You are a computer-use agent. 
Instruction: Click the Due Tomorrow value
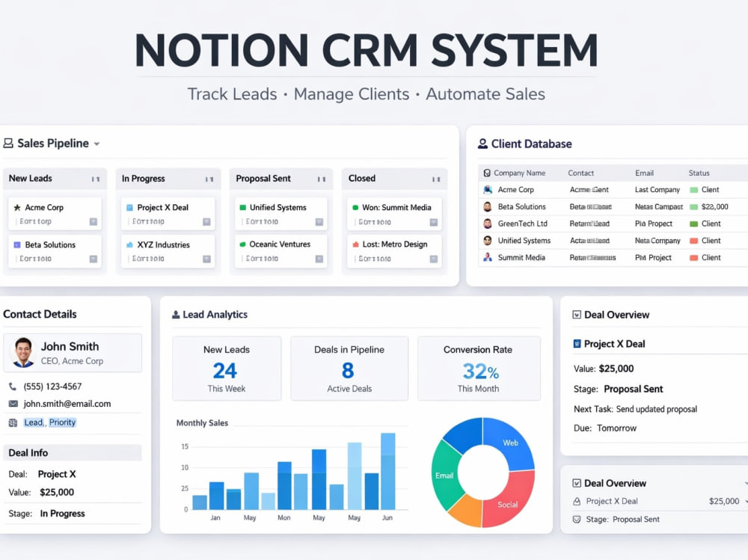pos(616,428)
